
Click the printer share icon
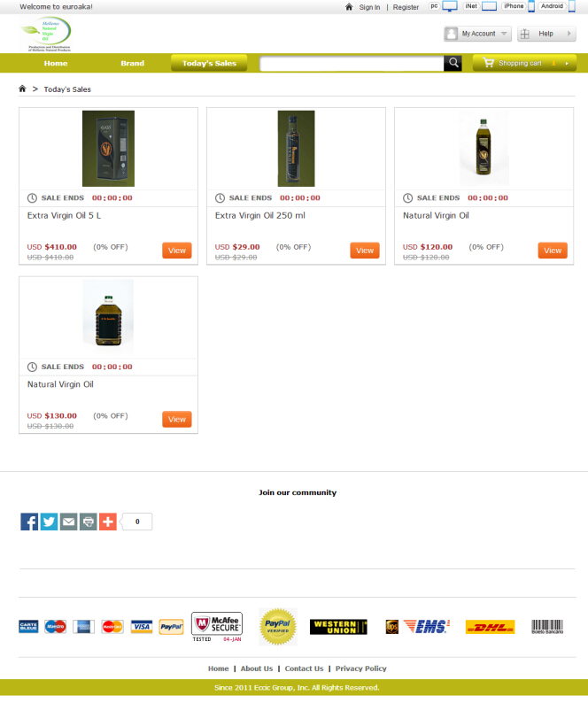[89, 522]
